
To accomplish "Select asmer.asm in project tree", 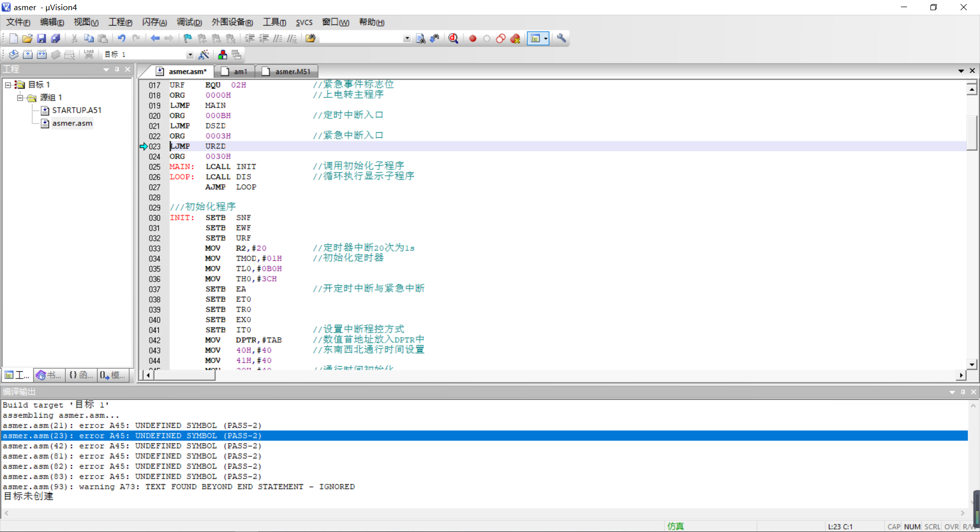I will [x=67, y=123].
